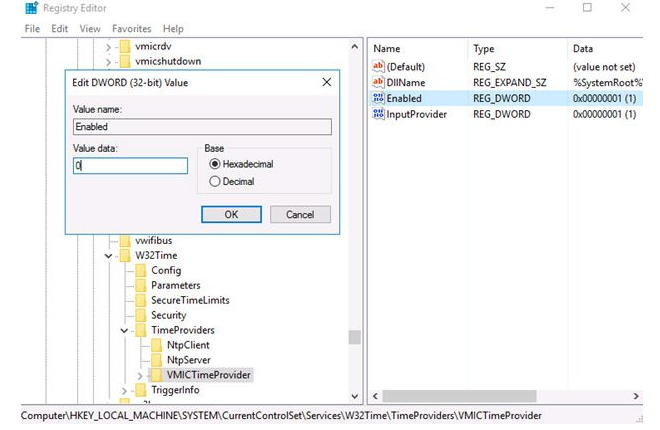Viewport: 660px width, 430px height.
Task: Click the values pane scroll right arrow
Action: [x=636, y=396]
